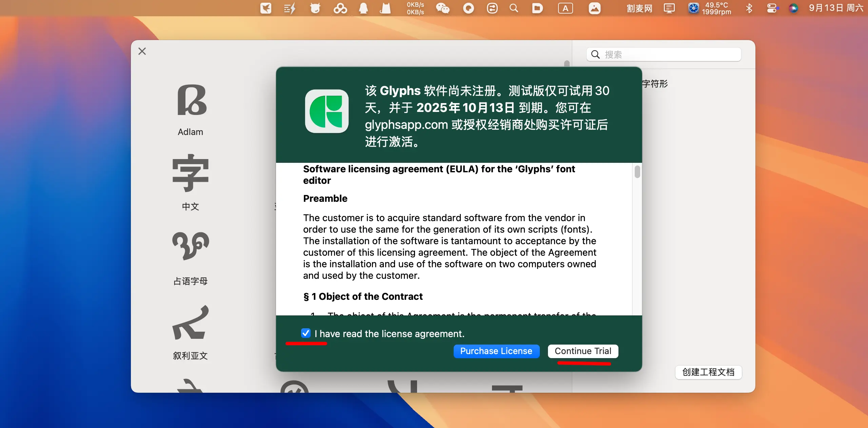Select the 中文 script icon
The image size is (868, 428).
(191, 173)
